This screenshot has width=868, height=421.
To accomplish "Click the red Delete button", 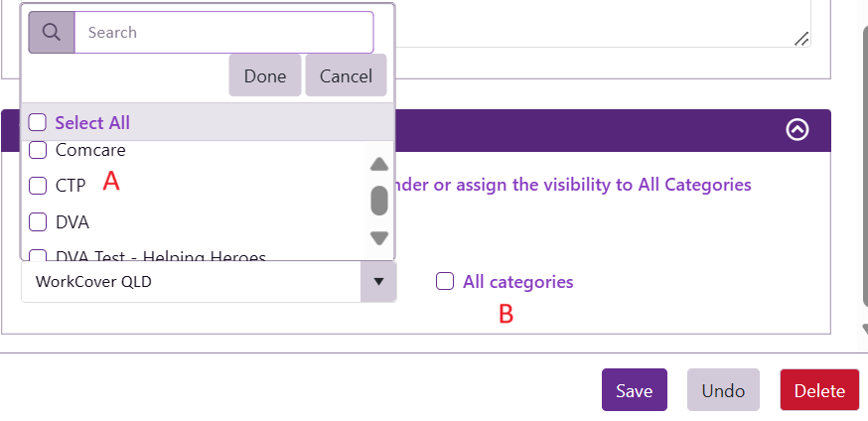I will click(x=819, y=390).
